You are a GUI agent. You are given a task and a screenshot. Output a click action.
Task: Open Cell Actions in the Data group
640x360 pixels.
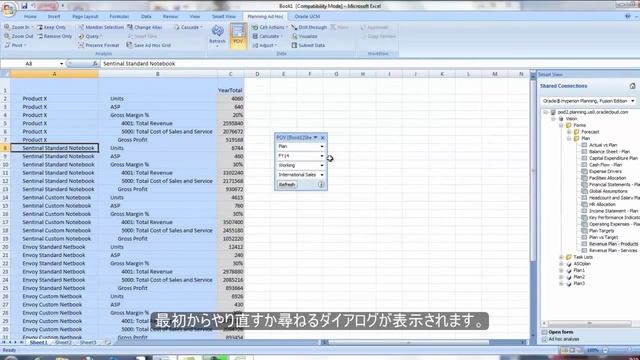pyautogui.click(x=269, y=27)
